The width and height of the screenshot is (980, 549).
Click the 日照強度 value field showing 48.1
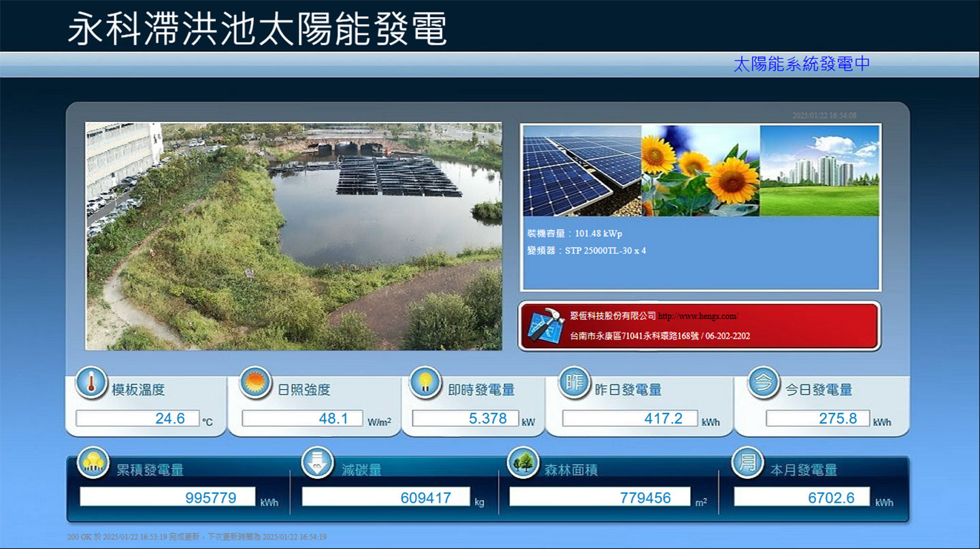[302, 418]
